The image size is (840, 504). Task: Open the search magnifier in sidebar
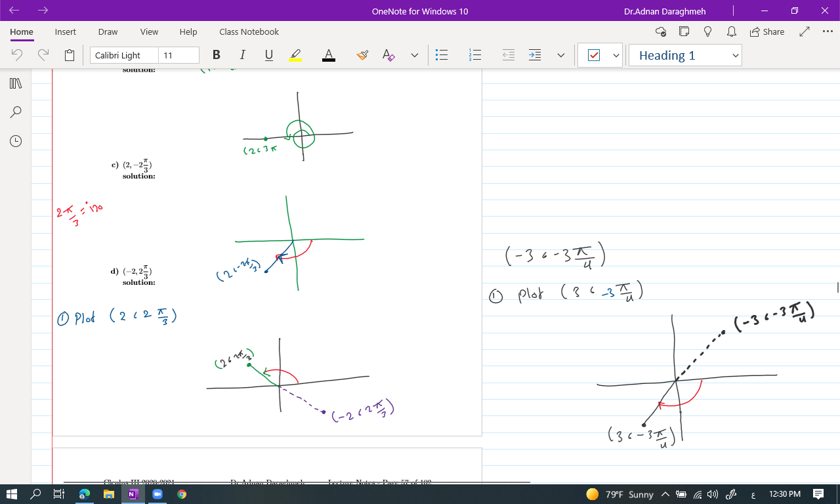(x=16, y=112)
